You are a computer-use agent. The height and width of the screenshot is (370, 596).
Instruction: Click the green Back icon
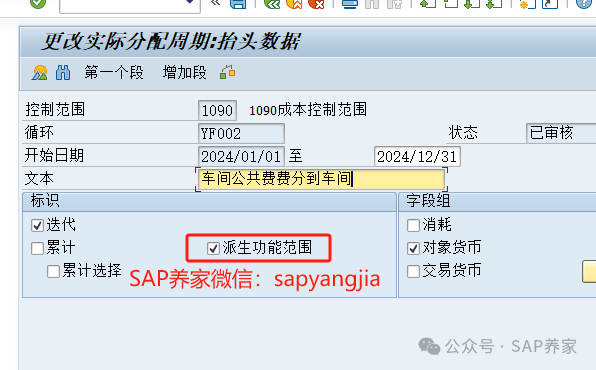272,4
